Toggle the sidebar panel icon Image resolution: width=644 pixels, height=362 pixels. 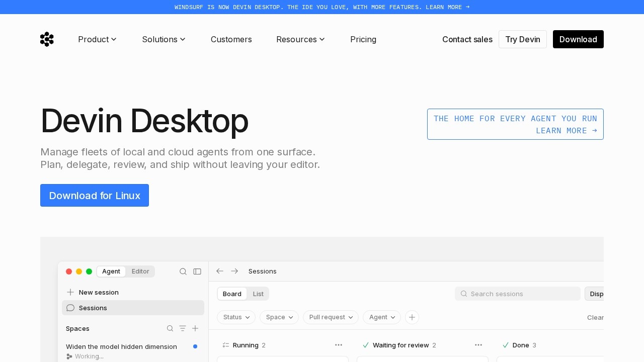point(197,271)
